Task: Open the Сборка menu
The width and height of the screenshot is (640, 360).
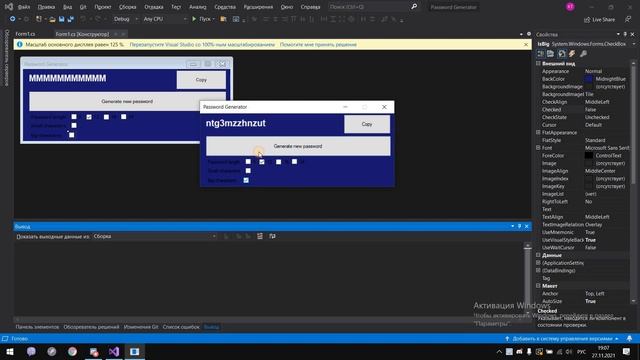Action: [x=128, y=7]
